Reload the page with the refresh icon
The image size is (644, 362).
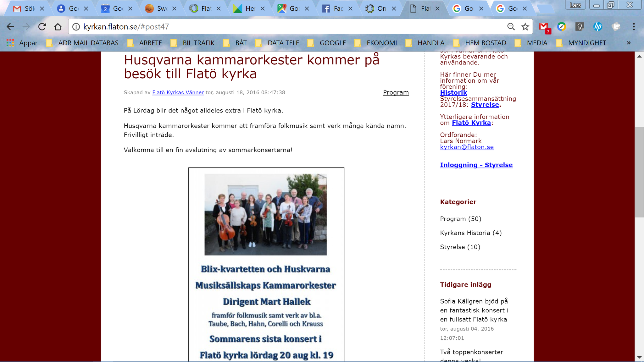(x=42, y=27)
